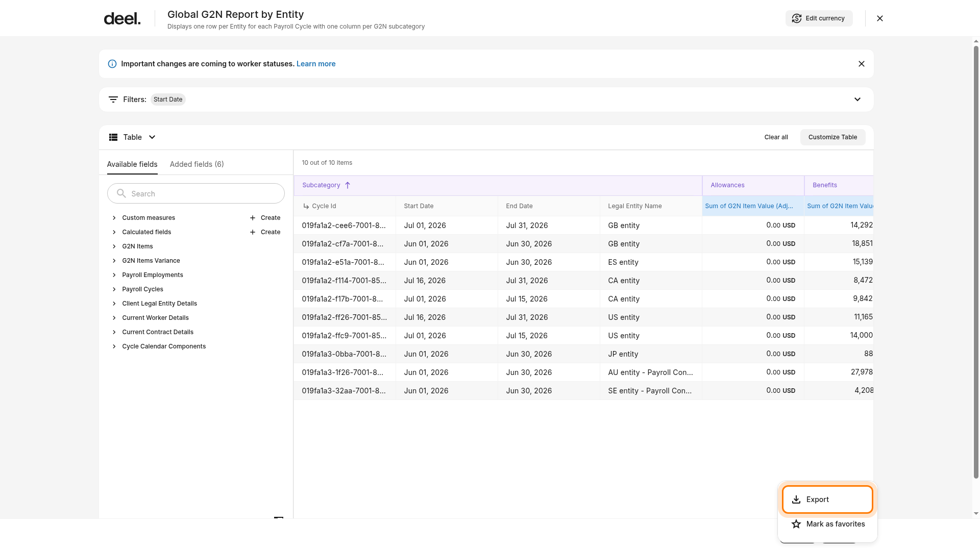This screenshot has width=980, height=551.
Task: Click the Cycle Id nested arrow icon
Action: [306, 206]
